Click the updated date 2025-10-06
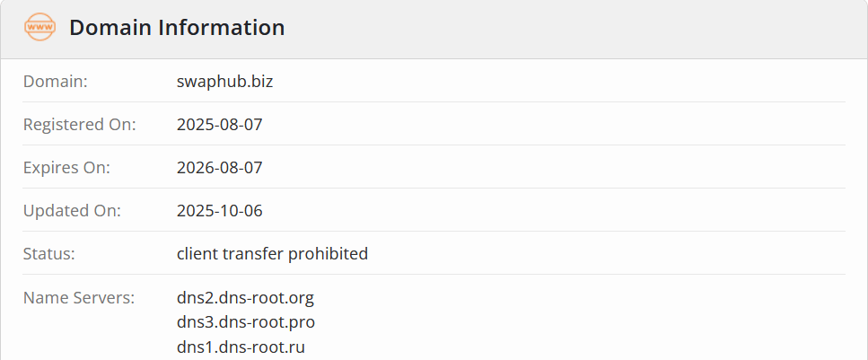This screenshot has width=868, height=360. pyautogui.click(x=220, y=211)
